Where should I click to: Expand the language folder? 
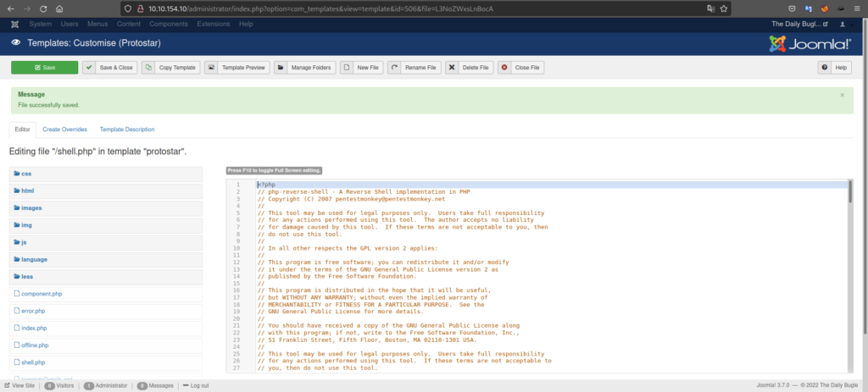(x=34, y=259)
